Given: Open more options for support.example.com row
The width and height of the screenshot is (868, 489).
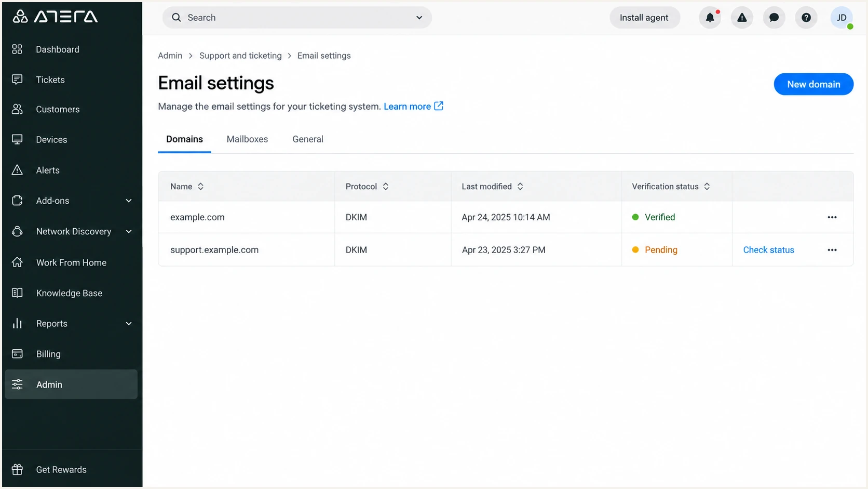Looking at the screenshot, I should pos(832,250).
